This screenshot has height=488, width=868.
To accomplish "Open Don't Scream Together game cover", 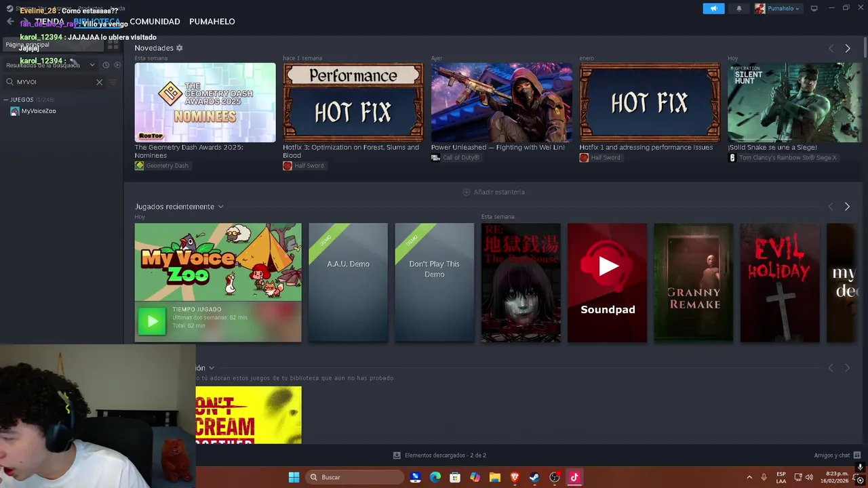I will [248, 415].
